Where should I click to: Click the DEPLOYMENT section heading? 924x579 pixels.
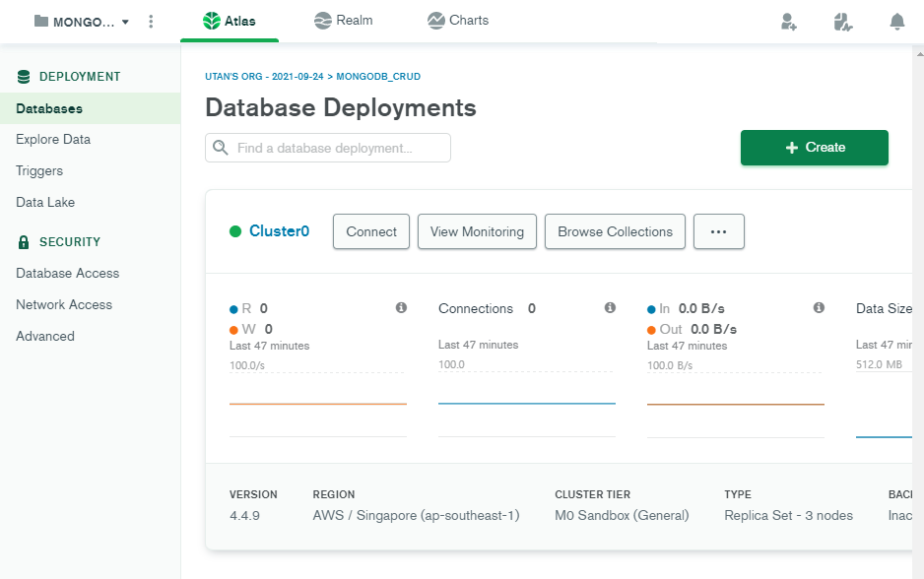(80, 77)
